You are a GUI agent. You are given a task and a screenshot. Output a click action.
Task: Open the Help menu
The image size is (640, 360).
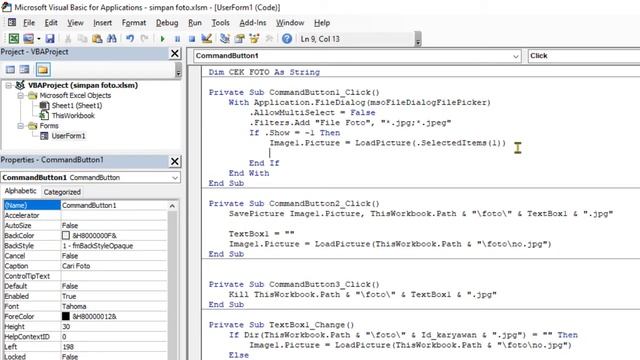pos(322,23)
